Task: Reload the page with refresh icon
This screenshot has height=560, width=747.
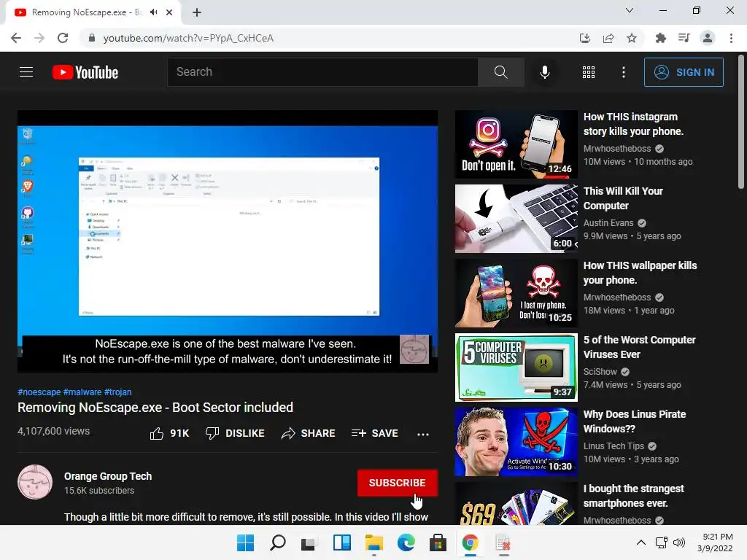Action: (63, 38)
